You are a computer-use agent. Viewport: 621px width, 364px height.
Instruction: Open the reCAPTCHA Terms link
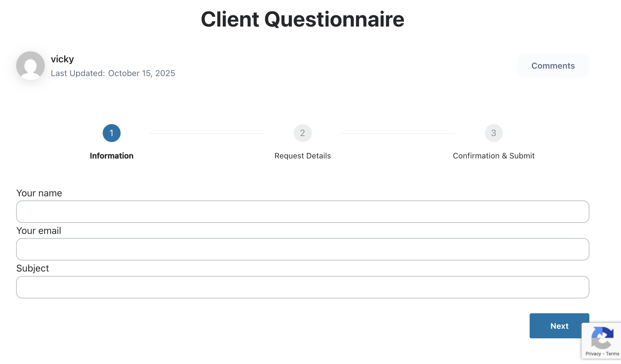612,354
